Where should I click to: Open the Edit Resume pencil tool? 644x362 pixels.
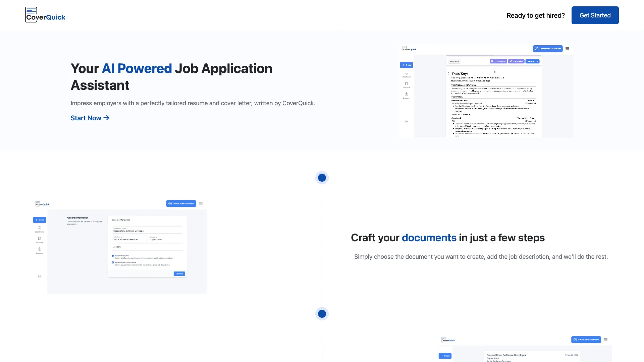[516, 61]
